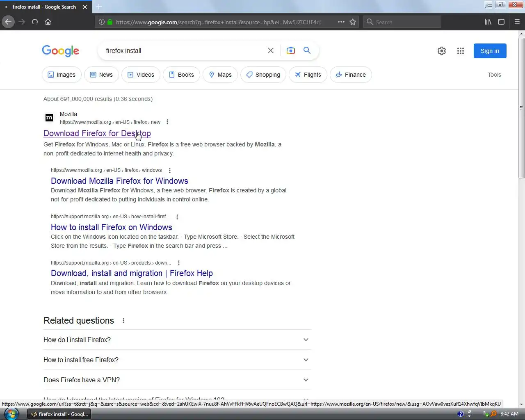The image size is (525, 420).
Task: Show site information icon in address bar
Action: point(101,22)
